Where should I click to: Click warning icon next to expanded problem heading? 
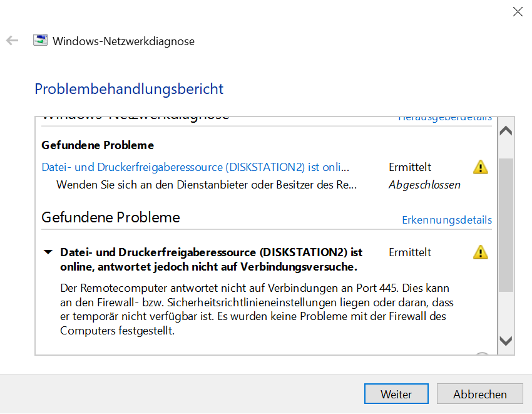click(481, 252)
